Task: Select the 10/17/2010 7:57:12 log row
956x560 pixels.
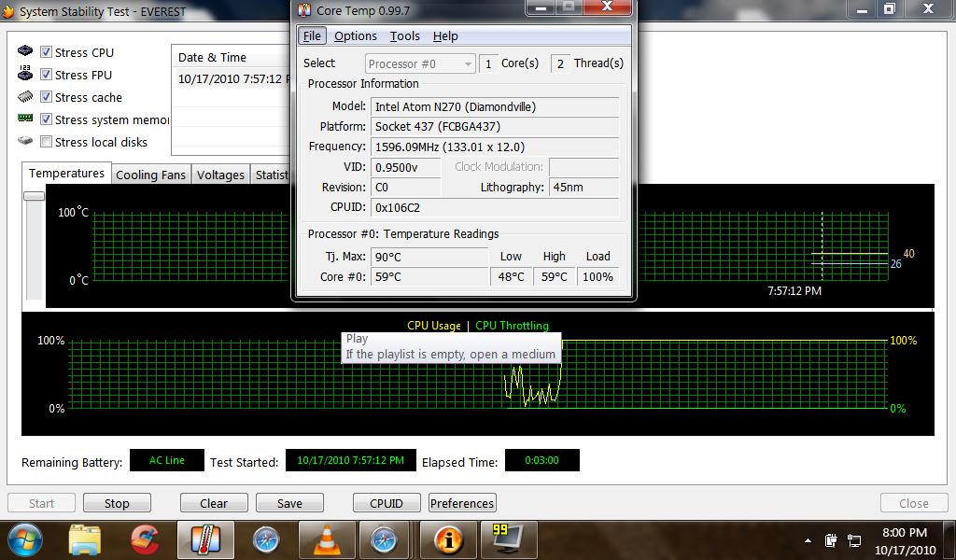Action: (x=232, y=78)
